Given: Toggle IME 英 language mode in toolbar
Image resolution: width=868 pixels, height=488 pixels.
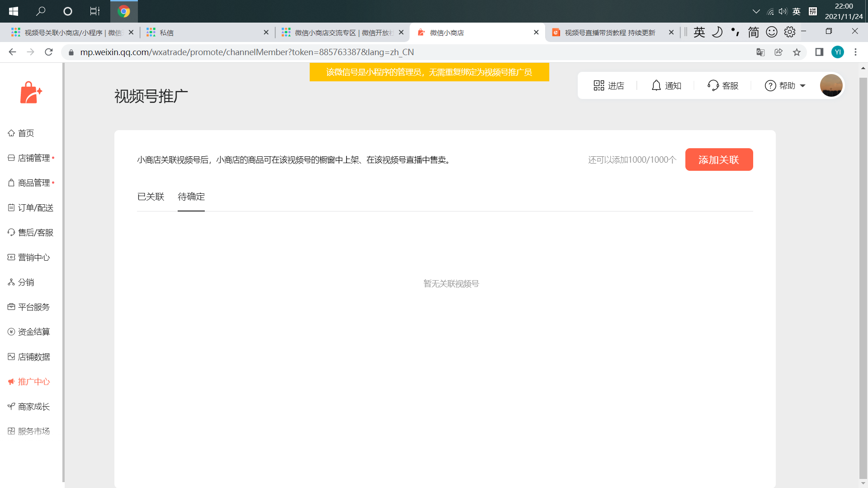Looking at the screenshot, I should [699, 32].
